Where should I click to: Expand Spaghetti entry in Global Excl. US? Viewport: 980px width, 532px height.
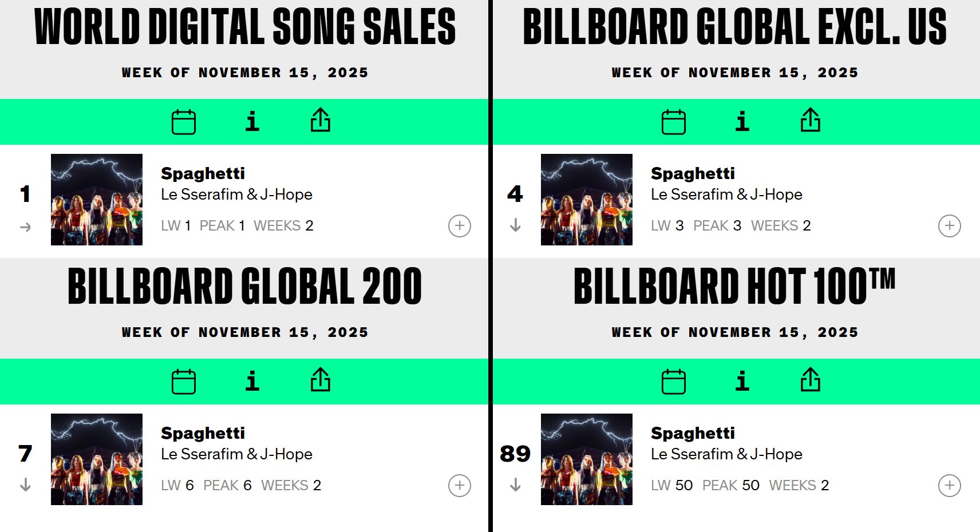click(x=950, y=226)
